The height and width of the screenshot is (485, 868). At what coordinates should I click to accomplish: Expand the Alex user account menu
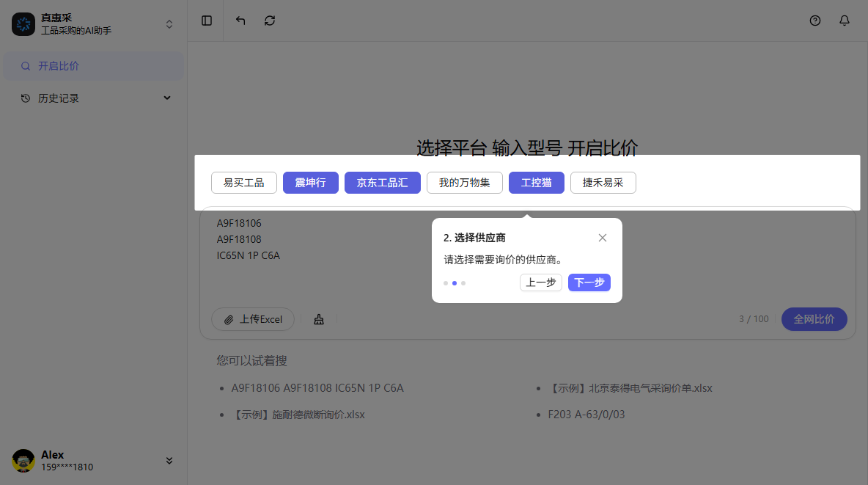[169, 461]
